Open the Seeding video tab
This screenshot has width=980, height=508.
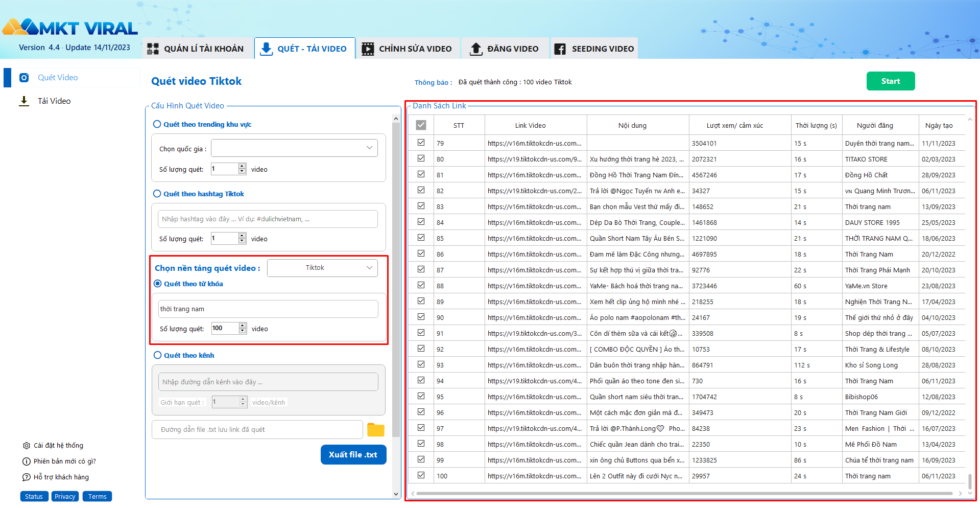coord(594,49)
